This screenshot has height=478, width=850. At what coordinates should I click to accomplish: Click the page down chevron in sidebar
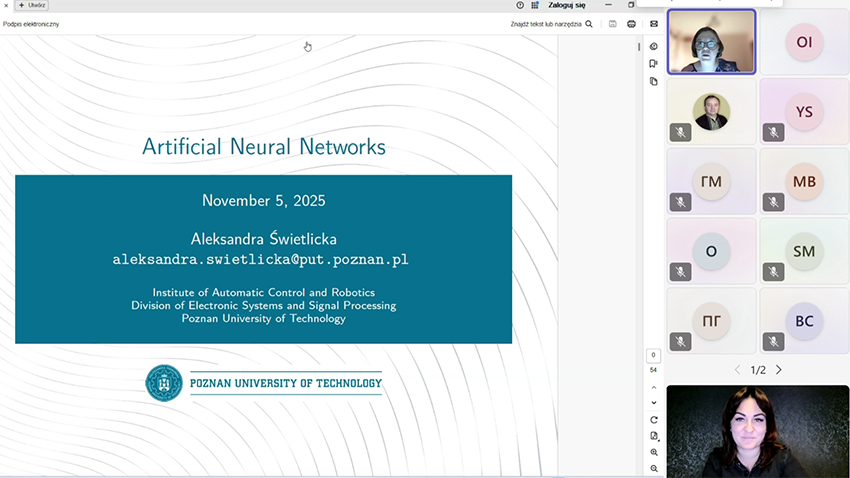[654, 402]
